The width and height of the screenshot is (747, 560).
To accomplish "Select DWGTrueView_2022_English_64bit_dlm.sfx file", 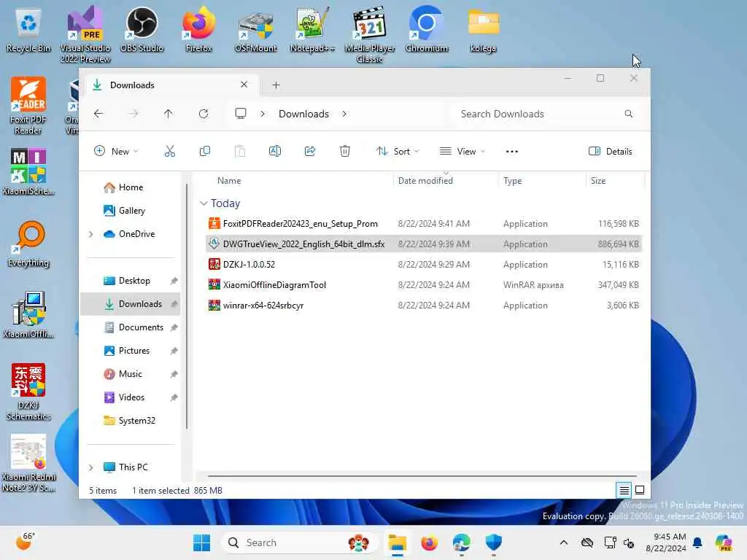I will 424,244.
